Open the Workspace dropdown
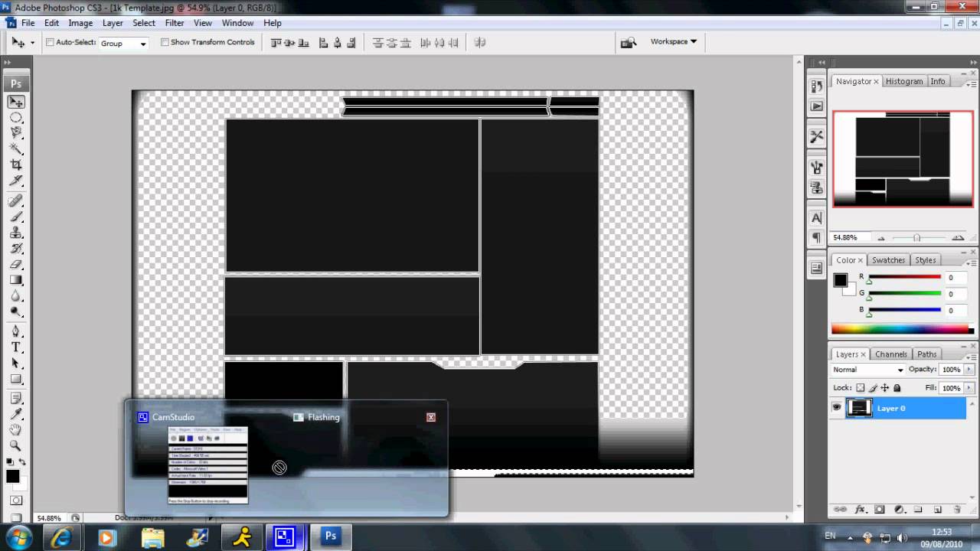 tap(673, 41)
